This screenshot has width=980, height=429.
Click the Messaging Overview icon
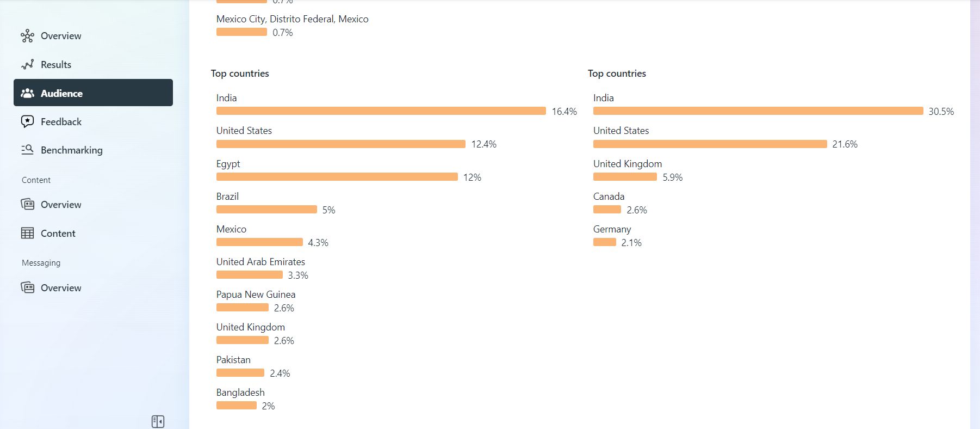tap(27, 287)
